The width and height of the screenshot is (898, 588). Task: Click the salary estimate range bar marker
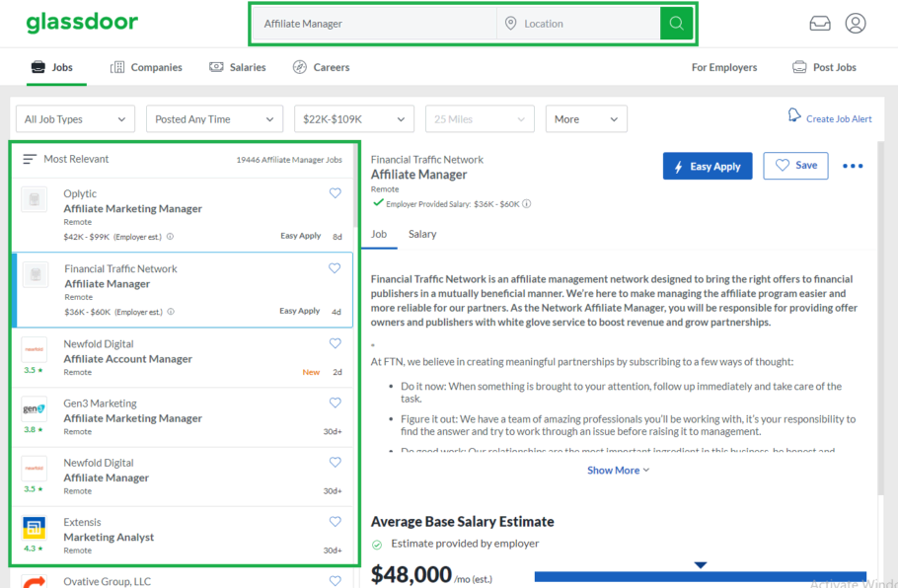[700, 565]
